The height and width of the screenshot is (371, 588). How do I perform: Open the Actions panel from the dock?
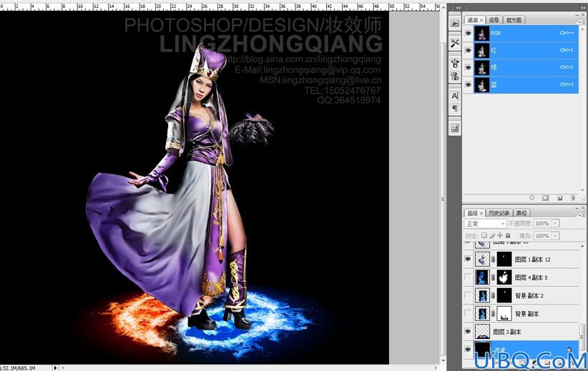[x=455, y=24]
